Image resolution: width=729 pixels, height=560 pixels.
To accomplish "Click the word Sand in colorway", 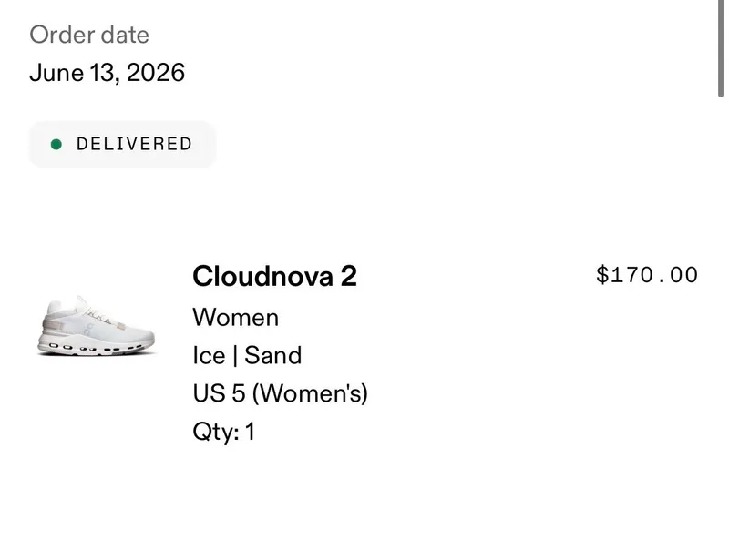I will coord(272,355).
